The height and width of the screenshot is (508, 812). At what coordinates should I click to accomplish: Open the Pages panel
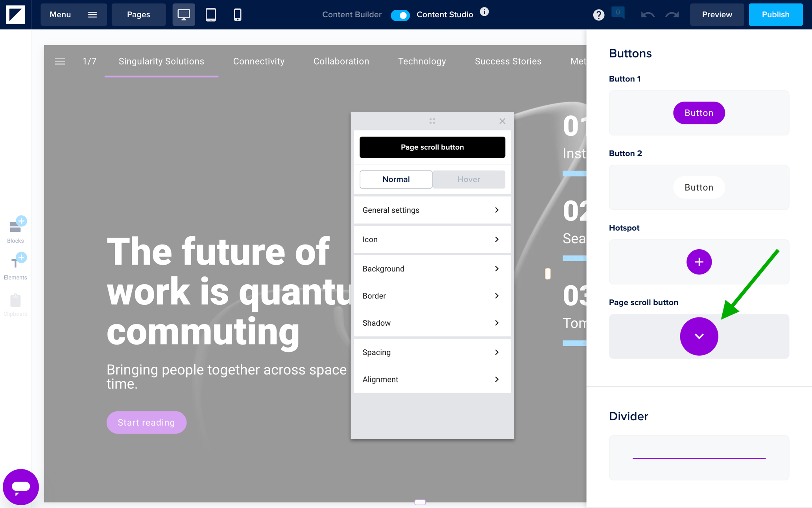(138, 15)
